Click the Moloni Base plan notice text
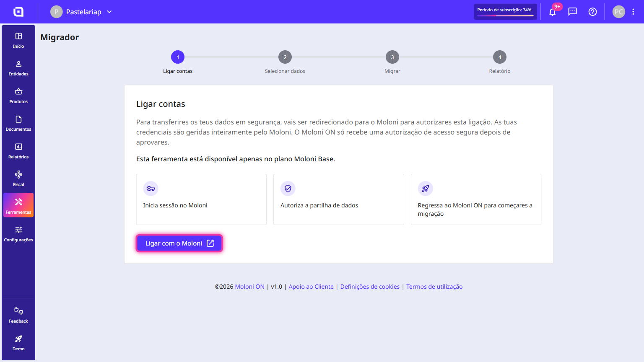 click(x=236, y=159)
